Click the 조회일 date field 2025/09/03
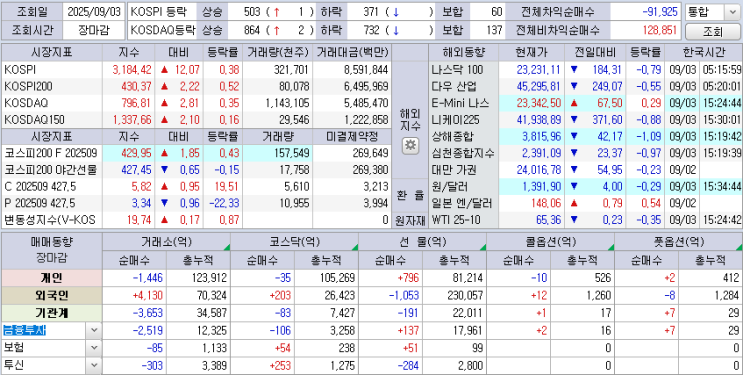 click(94, 12)
